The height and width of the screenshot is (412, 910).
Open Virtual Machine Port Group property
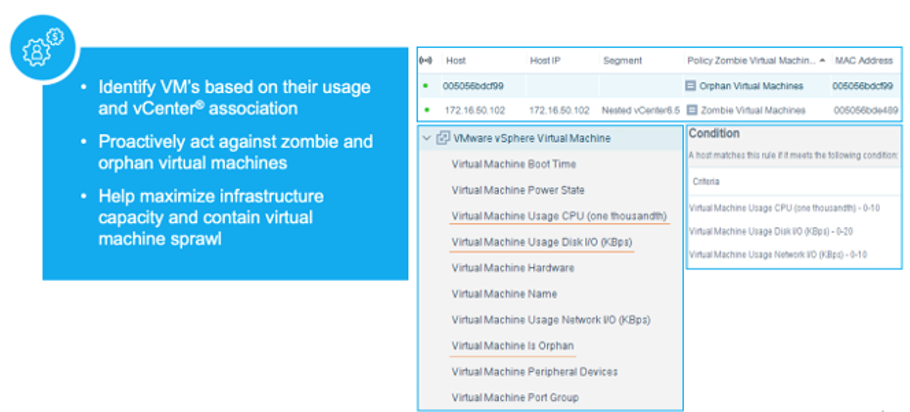pyautogui.click(x=515, y=398)
